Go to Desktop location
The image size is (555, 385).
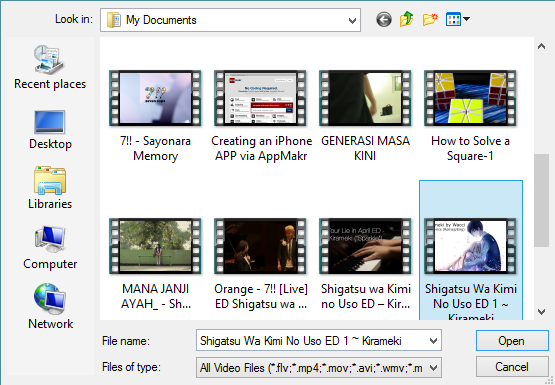(50, 130)
